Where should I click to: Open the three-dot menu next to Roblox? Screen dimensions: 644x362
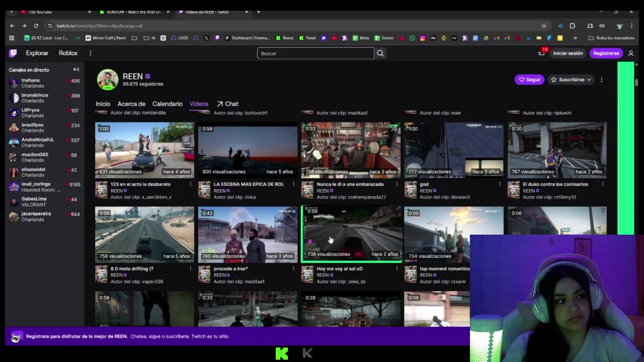click(x=91, y=53)
